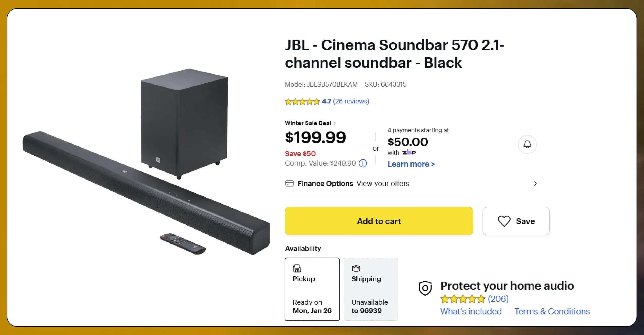
Task: Click the comp value info icon
Action: (363, 163)
